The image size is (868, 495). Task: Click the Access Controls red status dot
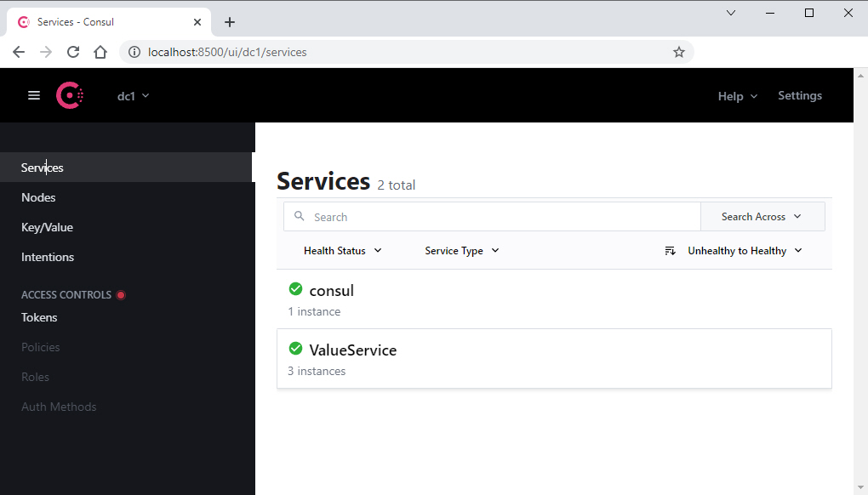121,295
